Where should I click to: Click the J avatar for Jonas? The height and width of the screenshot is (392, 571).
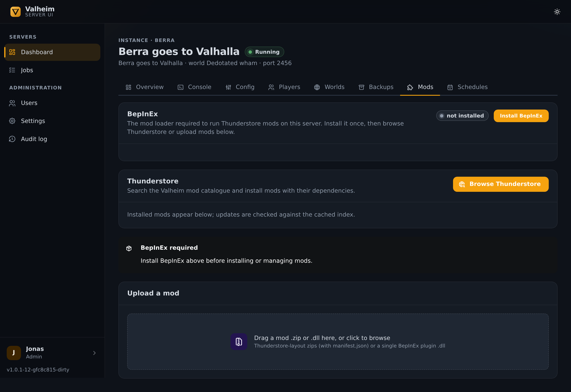[x=14, y=353]
